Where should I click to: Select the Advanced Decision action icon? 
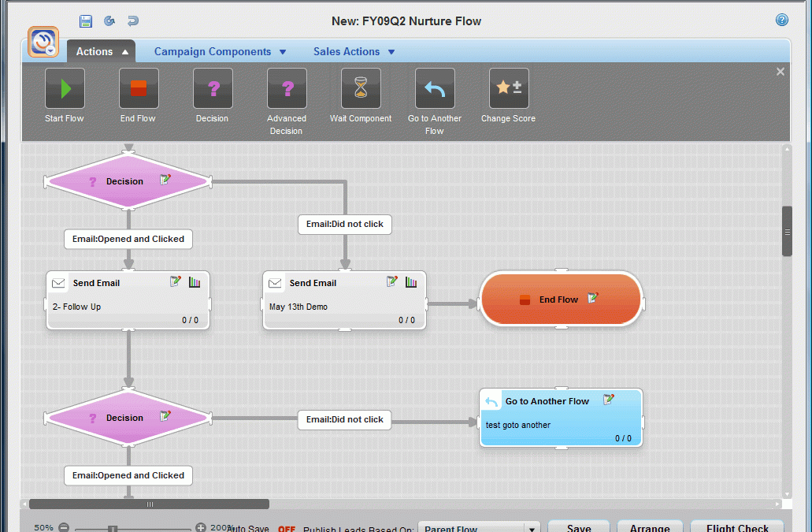287,88
